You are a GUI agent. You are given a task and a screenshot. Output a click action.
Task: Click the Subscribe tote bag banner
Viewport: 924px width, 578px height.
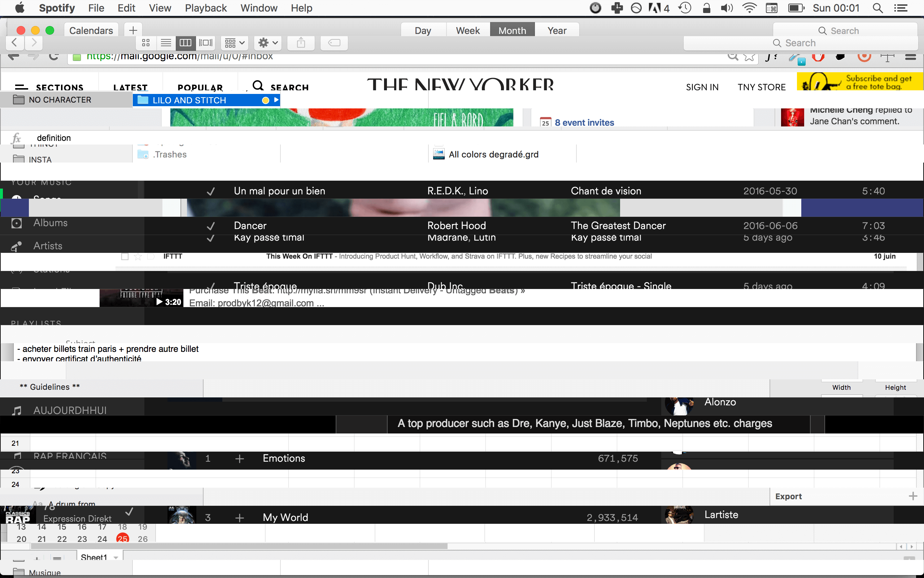[860, 81]
